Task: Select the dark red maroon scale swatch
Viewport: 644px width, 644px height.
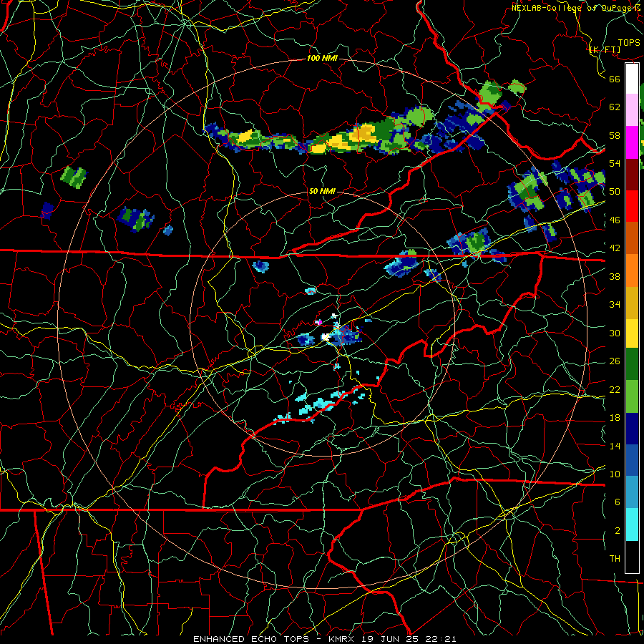Action: pos(632,175)
